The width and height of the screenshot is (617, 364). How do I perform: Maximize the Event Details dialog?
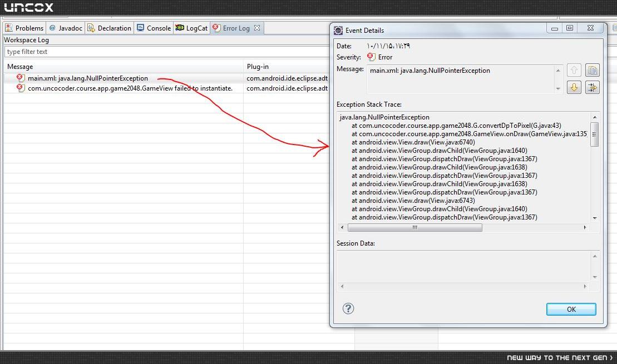(569, 28)
